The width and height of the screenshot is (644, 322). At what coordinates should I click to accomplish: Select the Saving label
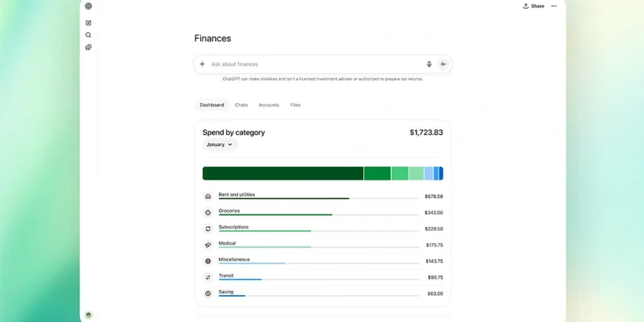point(226,292)
